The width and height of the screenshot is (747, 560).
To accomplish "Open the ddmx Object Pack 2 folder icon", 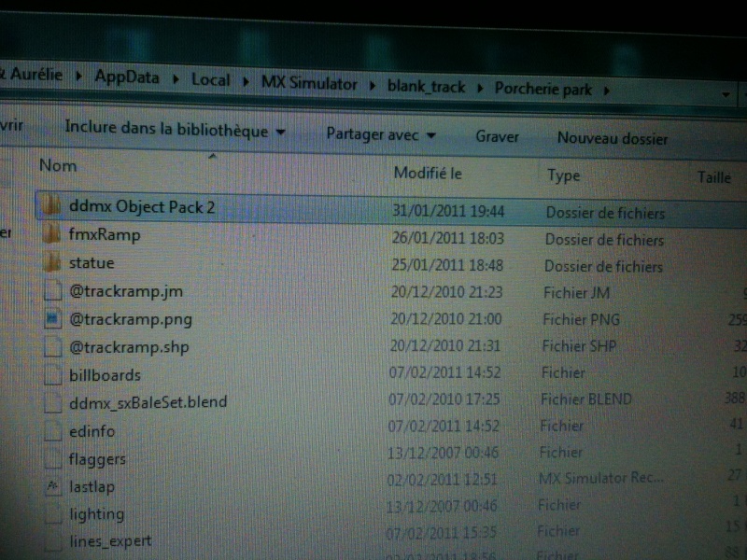I will [x=51, y=205].
